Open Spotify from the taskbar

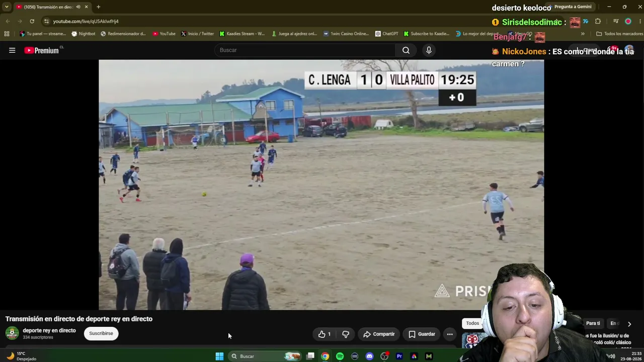[340, 356]
